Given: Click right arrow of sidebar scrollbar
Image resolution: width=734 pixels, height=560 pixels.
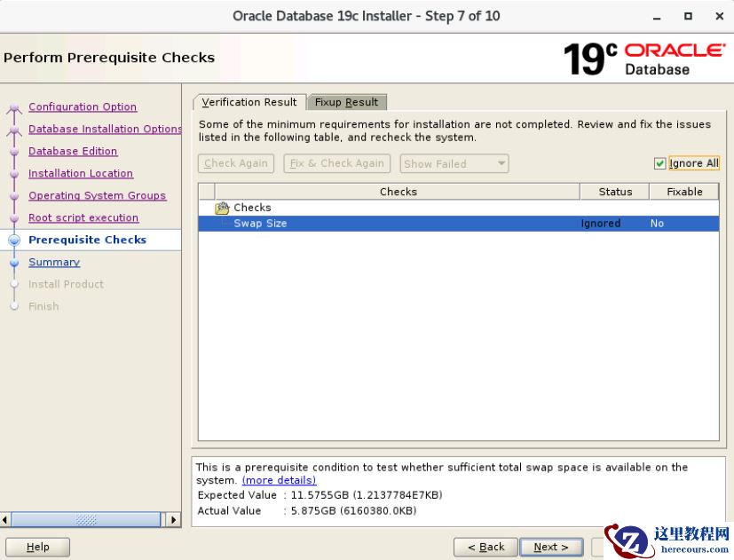Looking at the screenshot, I should click(173, 520).
